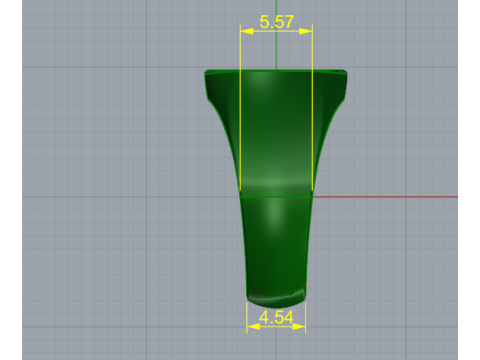Select the 5.57 dimension text

point(276,22)
